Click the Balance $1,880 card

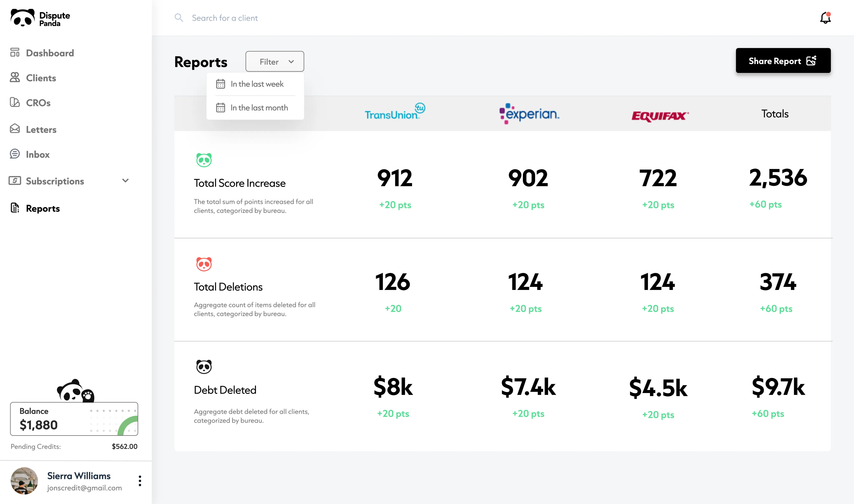pyautogui.click(x=74, y=419)
